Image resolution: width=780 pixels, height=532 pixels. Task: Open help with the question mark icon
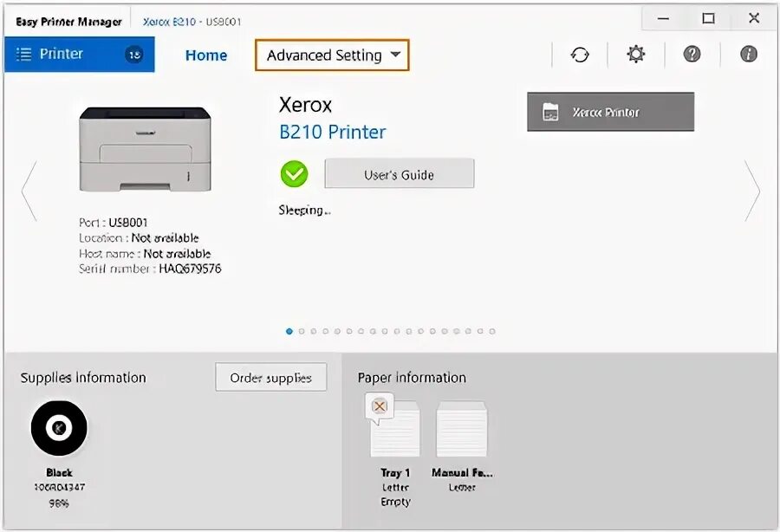692,54
